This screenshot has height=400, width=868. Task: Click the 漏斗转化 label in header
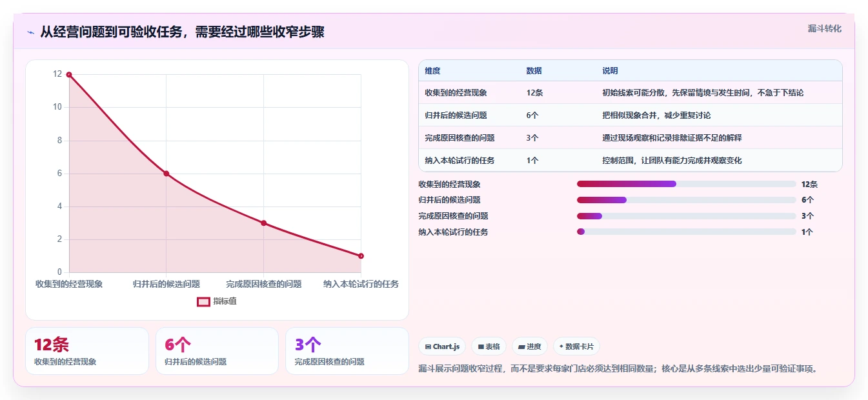[824, 28]
